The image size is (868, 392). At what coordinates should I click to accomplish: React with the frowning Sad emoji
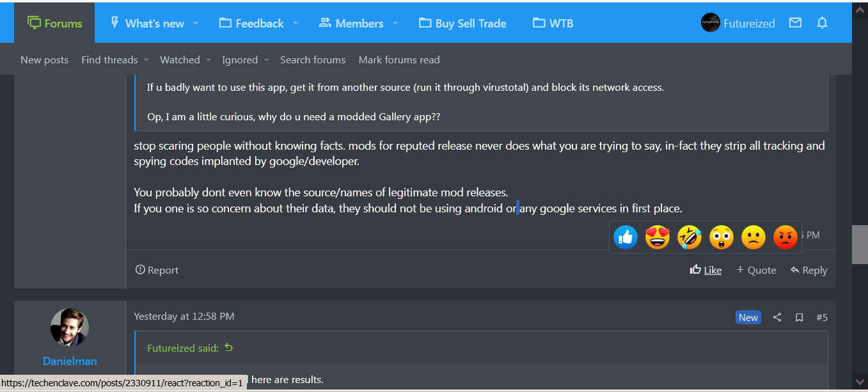pos(754,238)
